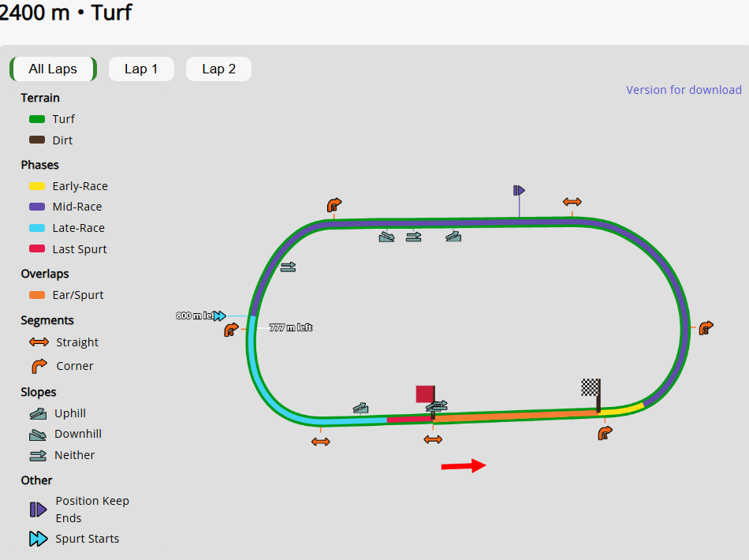The image size is (749, 560).
Task: Click the uphill icon on the bottom straight
Action: coord(360,408)
